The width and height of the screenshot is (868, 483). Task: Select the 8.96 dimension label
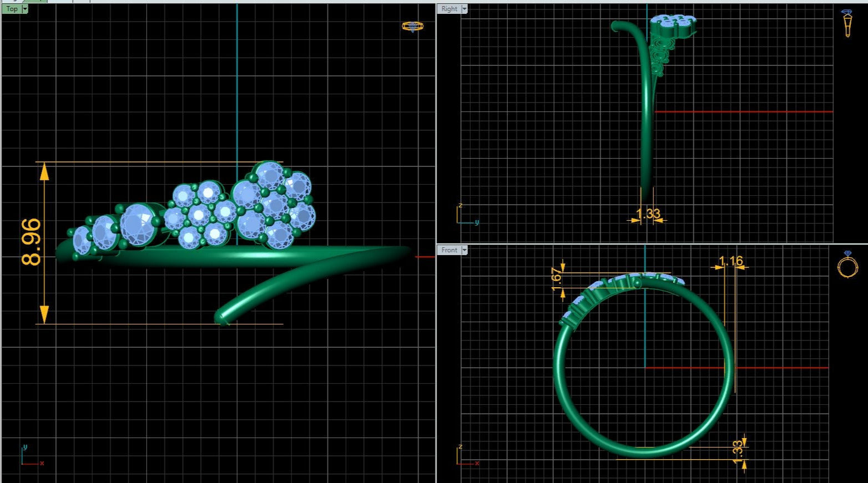click(31, 242)
